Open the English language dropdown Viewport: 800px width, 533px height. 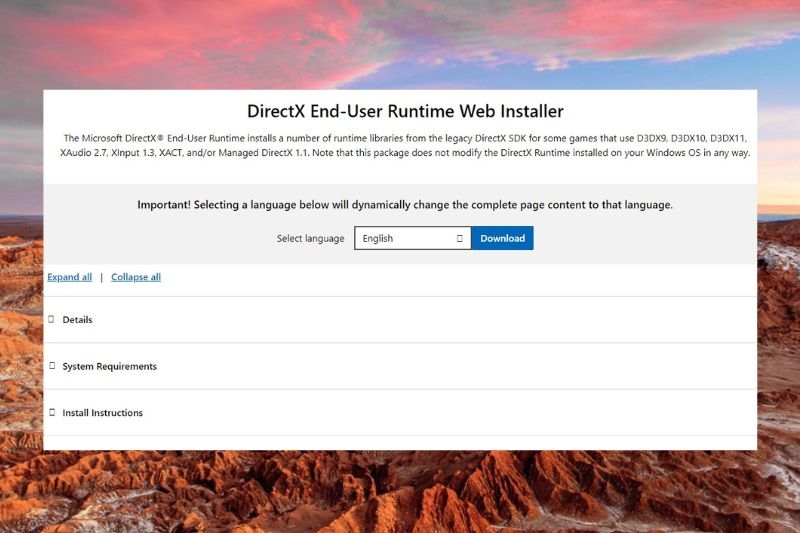(413, 238)
